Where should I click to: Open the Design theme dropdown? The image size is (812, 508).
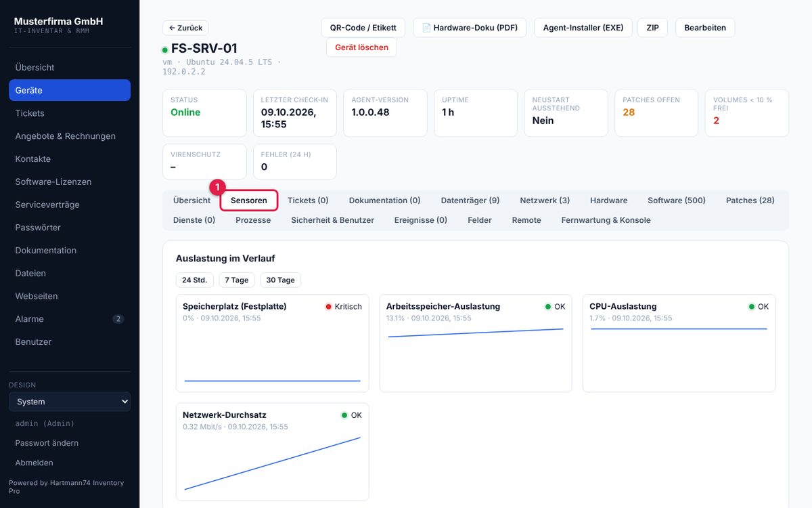point(70,402)
